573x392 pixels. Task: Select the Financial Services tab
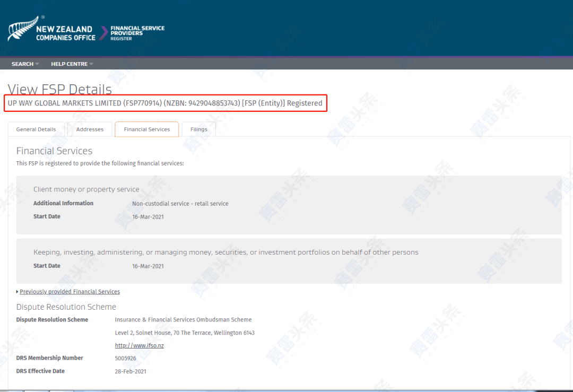(147, 129)
